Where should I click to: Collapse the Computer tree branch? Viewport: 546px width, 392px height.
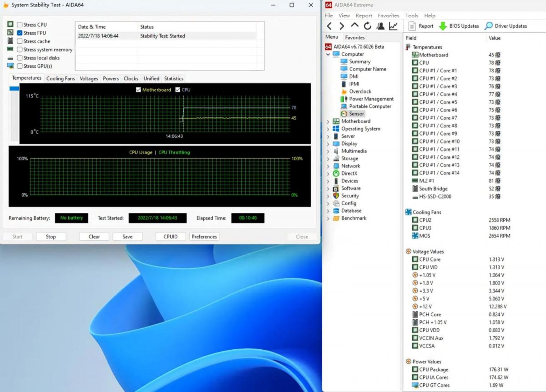click(328, 54)
